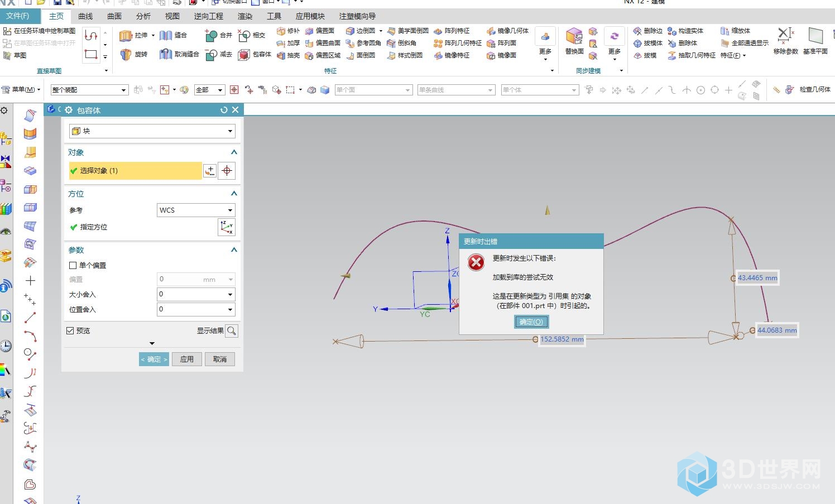Viewport: 835px width, 504px height.
Task: Collapse the 方位 section
Action: 234,193
